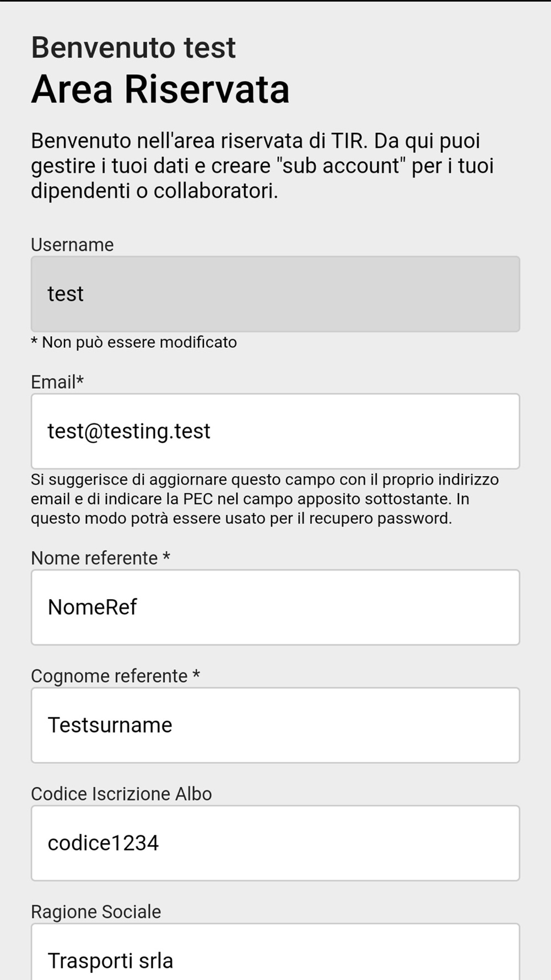Focus the Trasporti srla text field
551x980 pixels.
click(275, 952)
